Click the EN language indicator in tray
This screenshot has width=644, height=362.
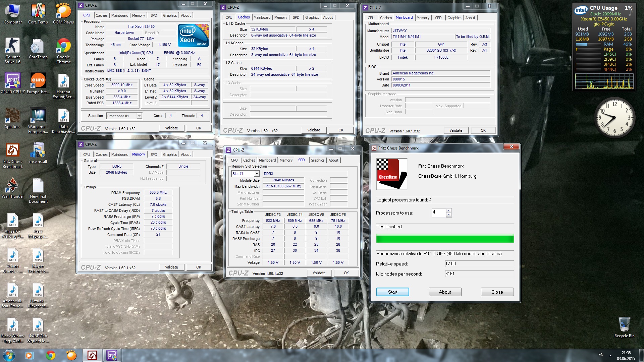point(601,355)
